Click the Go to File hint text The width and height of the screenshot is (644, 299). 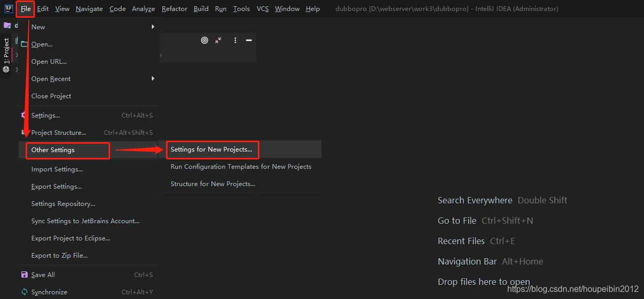(457, 221)
